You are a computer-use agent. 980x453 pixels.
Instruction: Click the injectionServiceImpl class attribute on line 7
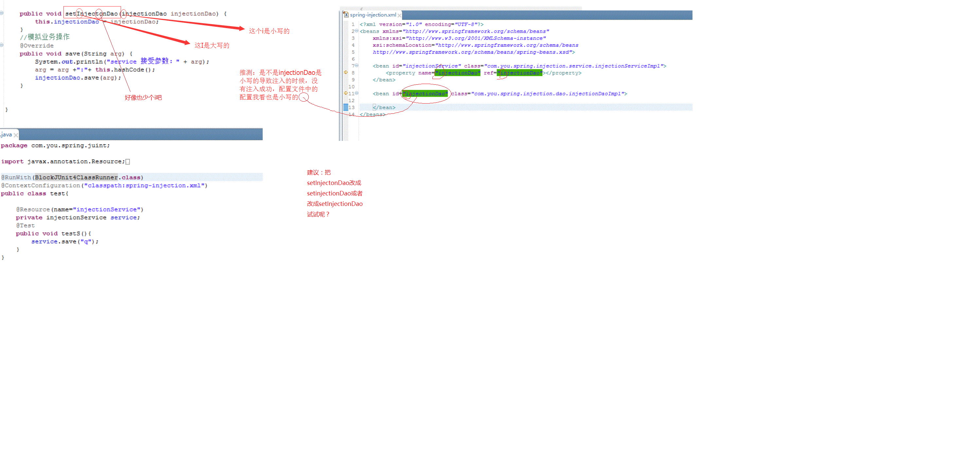pyautogui.click(x=563, y=66)
